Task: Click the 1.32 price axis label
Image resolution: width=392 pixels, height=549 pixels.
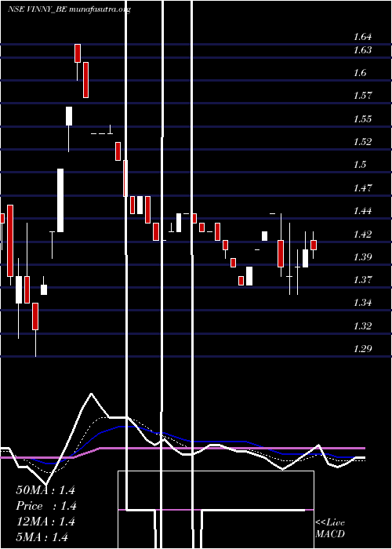Action: (362, 326)
